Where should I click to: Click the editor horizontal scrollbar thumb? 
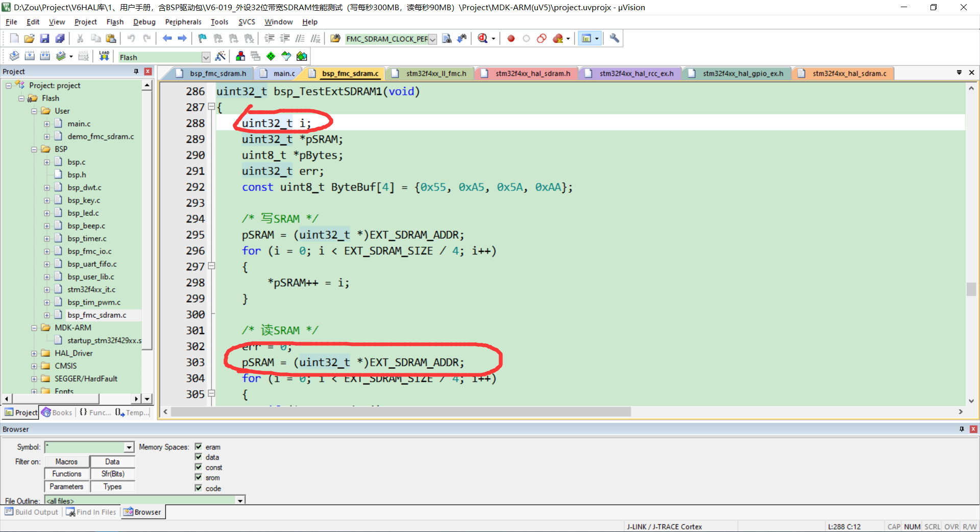[401, 412]
